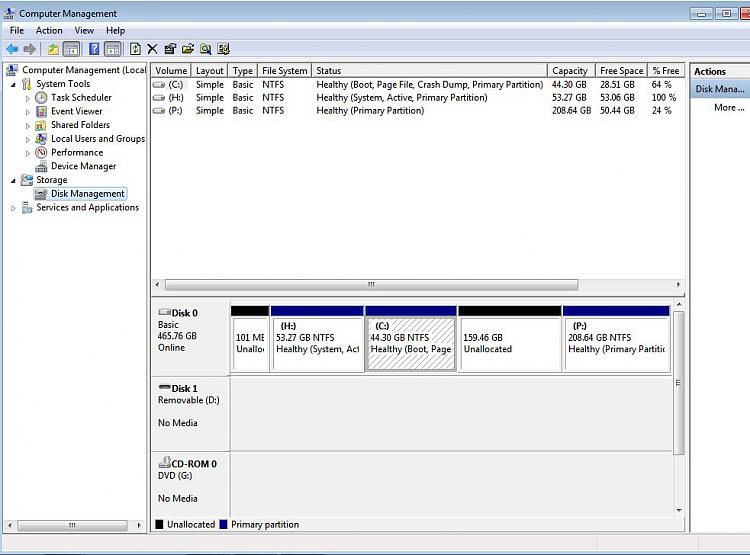Toggle the Show/Hide Console Tree icon

pyautogui.click(x=71, y=49)
